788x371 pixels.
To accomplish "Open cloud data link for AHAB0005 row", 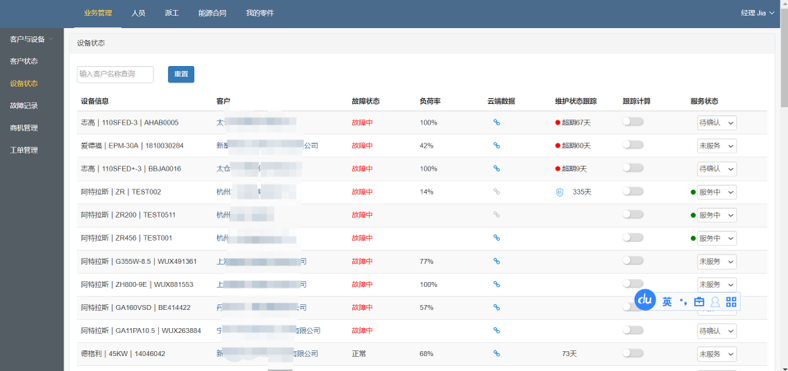I will pos(497,122).
